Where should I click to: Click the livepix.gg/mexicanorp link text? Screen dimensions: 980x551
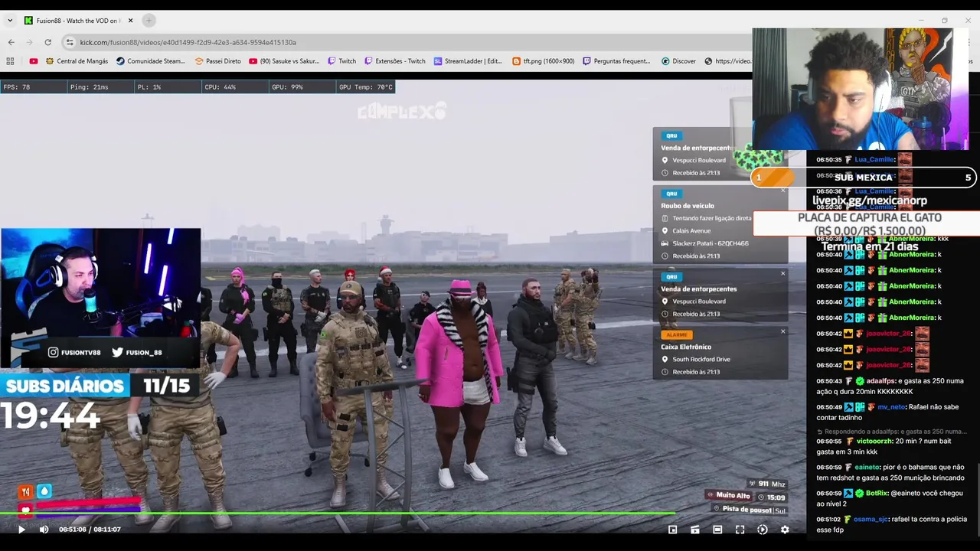click(870, 201)
